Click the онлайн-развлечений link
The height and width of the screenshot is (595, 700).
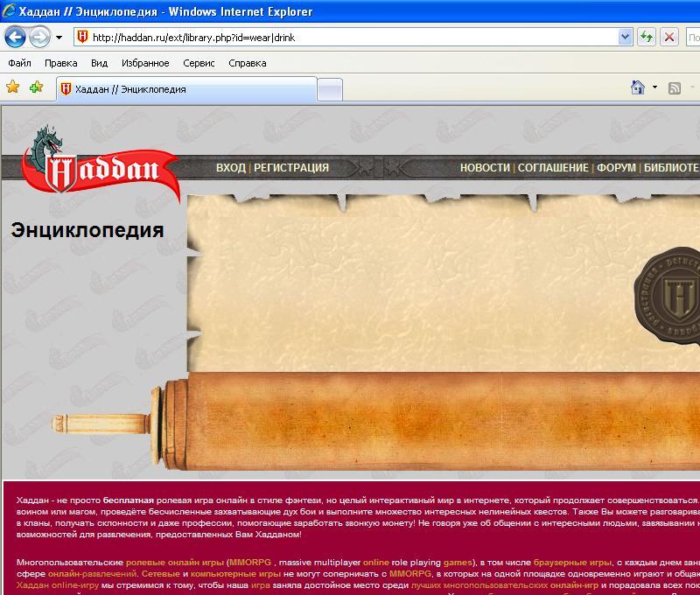[x=93, y=574]
